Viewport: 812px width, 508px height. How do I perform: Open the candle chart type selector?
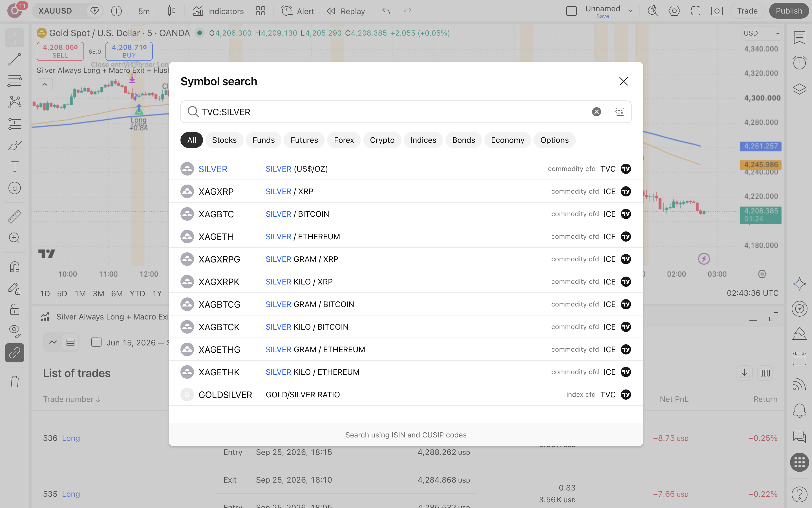(x=171, y=11)
